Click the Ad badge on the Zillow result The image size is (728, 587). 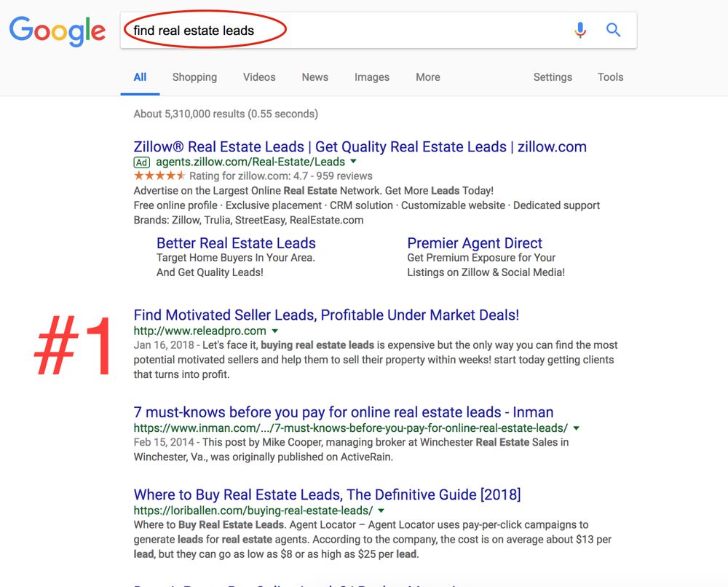coord(142,162)
